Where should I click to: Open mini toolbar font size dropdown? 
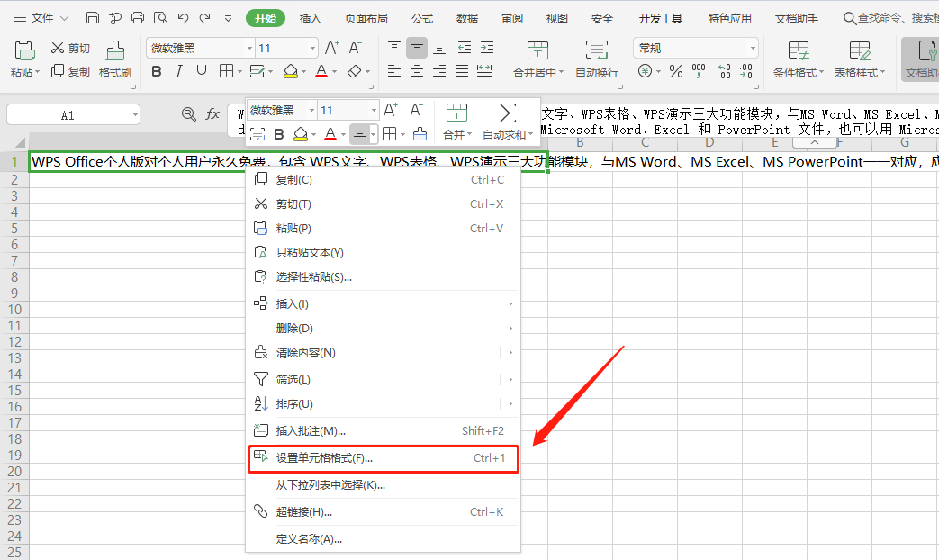point(374,110)
